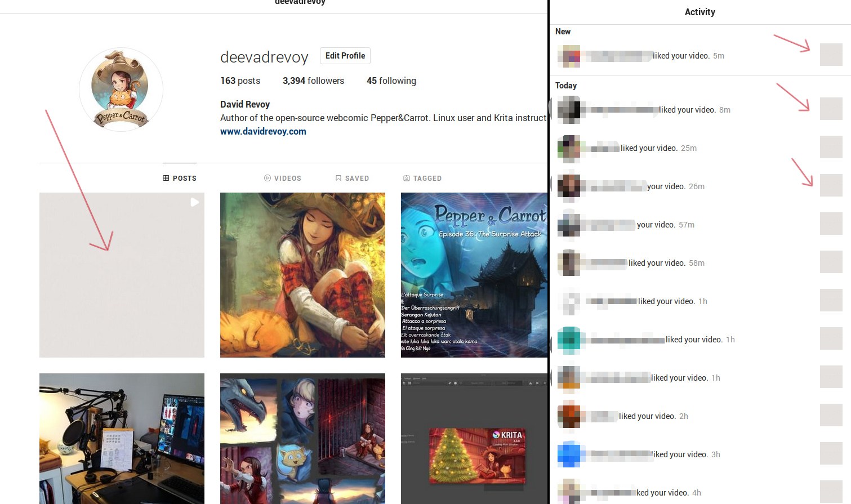Open the avatar of the 25m activity row

[569, 148]
